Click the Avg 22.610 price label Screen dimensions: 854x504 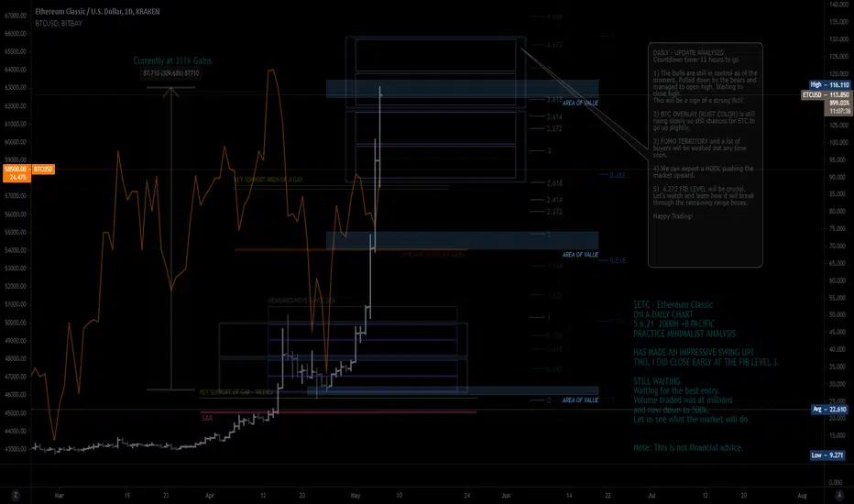coord(829,410)
